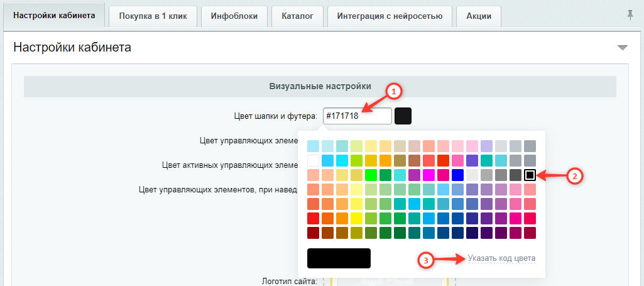
Task: Click the Визуальные настройки section header
Action: click(x=320, y=86)
